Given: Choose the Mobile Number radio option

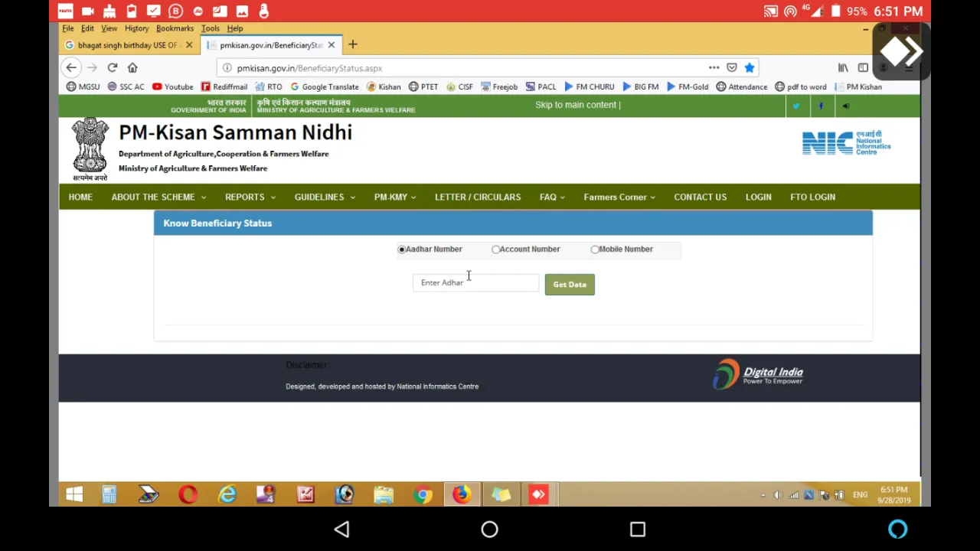Looking at the screenshot, I should (x=595, y=249).
